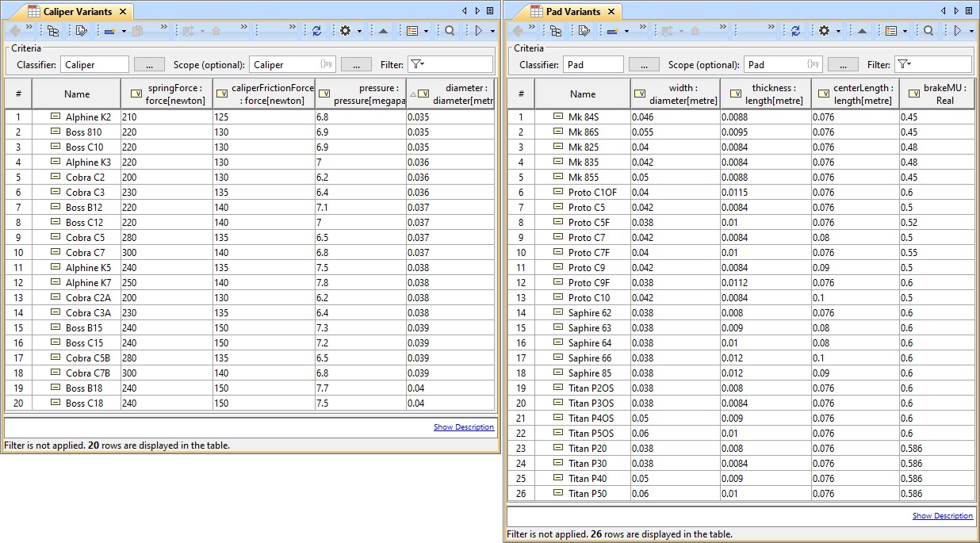Click the browse button next to Scope Pad
This screenshot has width=980, height=543.
[843, 64]
